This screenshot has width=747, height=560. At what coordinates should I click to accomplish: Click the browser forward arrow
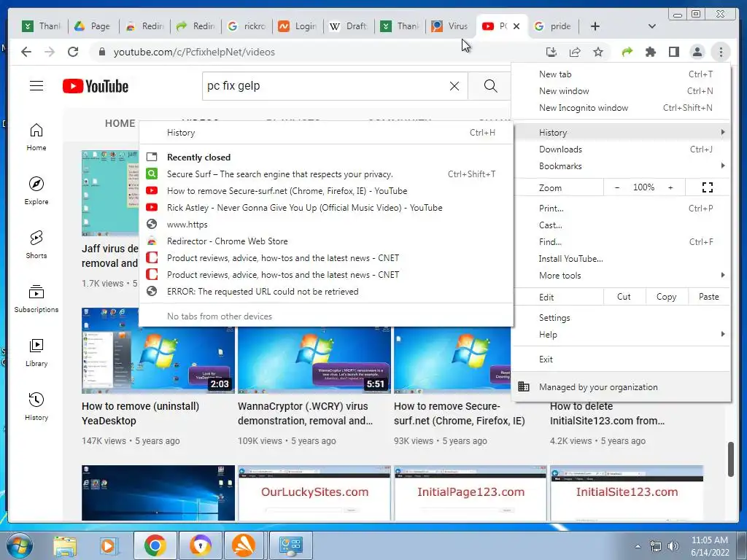(50, 52)
